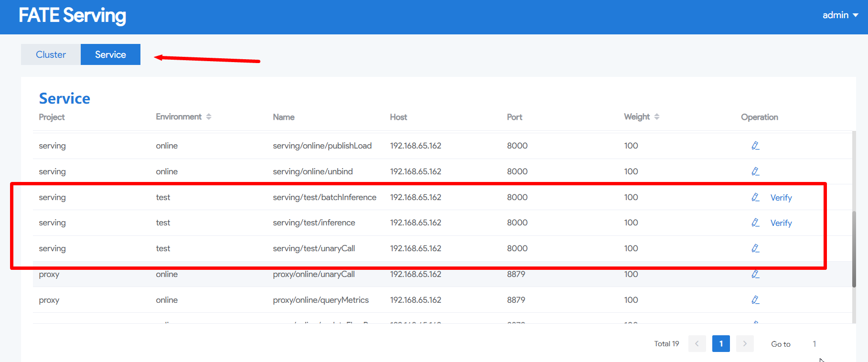This screenshot has width=868, height=362.
Task: Click host IP in serving/online/publishLoad row
Action: click(x=416, y=146)
